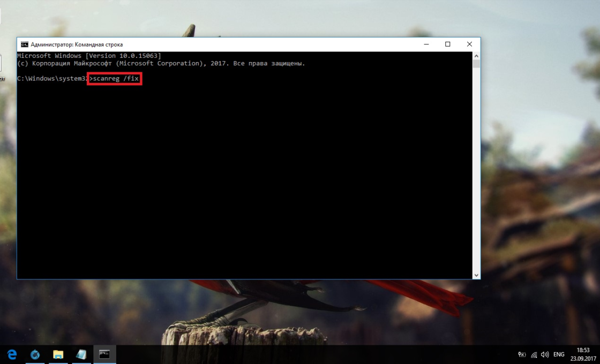Click the Command Prompt title bar text
This screenshot has height=364, width=600.
77,44
